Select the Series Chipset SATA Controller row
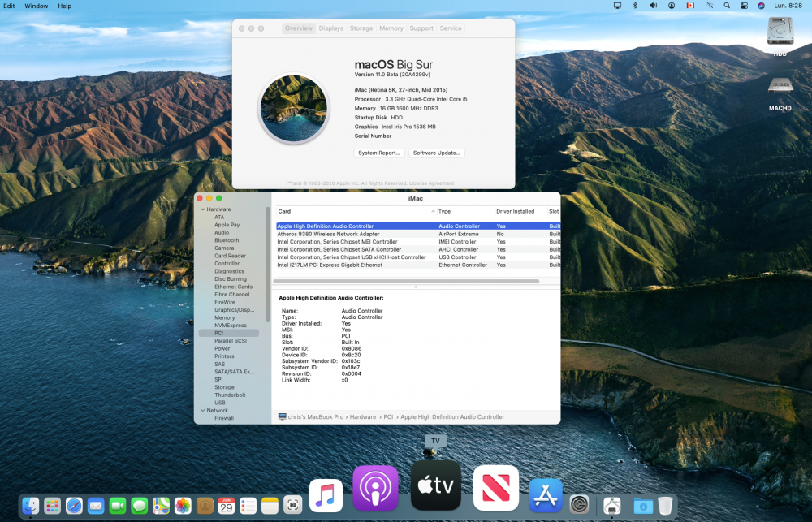This screenshot has width=812, height=522. point(418,249)
